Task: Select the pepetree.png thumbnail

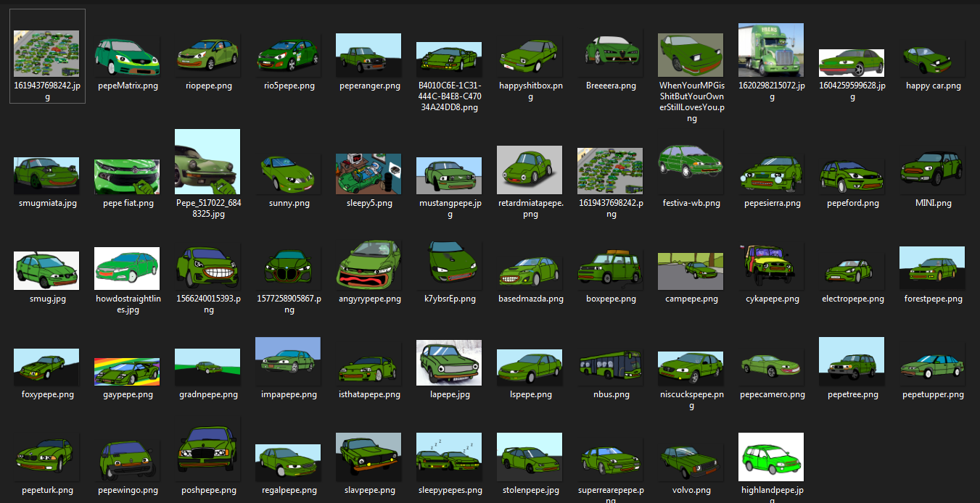Action: [x=852, y=361]
